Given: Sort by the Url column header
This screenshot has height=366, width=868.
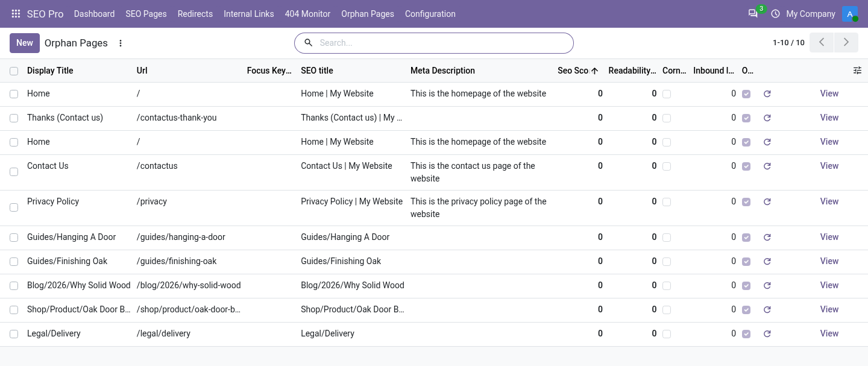Looking at the screenshot, I should coord(142,71).
